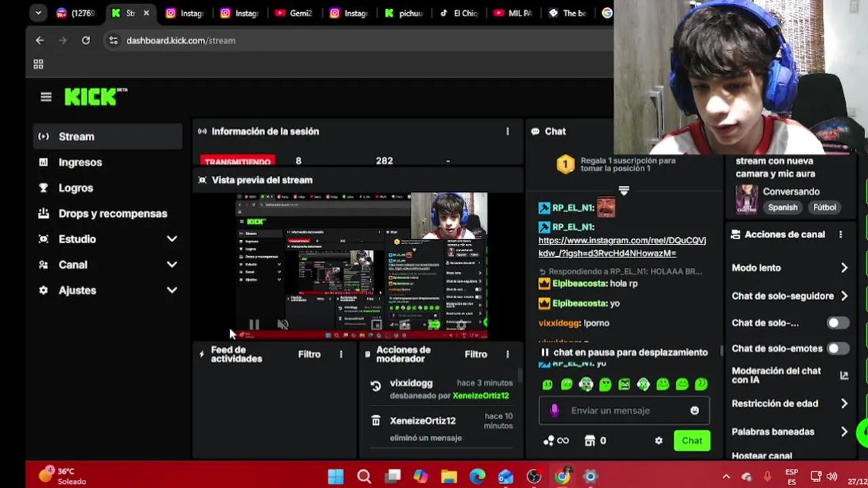868x488 pixels.
Task: Open the Instagram reel link in chat
Action: [622, 247]
